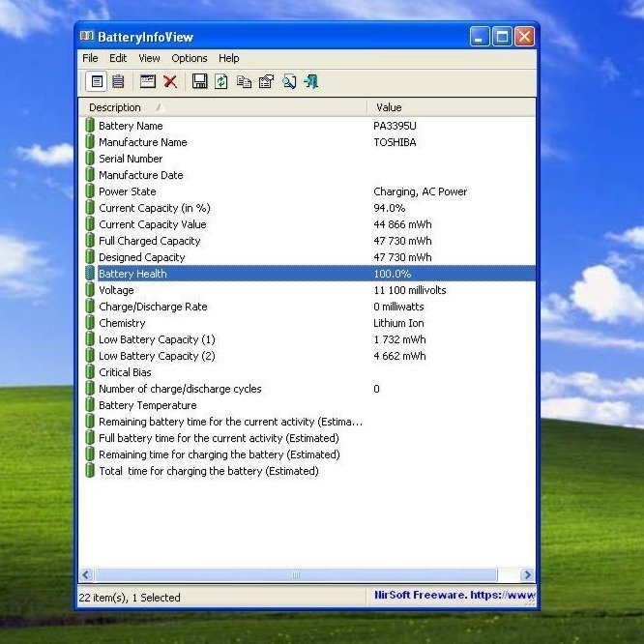
Task: Copy selected items toolbar icon
Action: tap(244, 82)
